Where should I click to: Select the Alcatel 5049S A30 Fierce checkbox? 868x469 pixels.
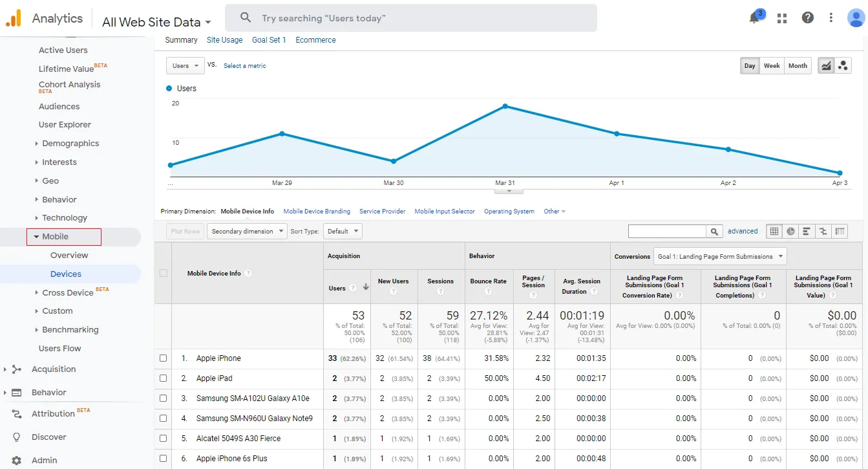click(164, 439)
